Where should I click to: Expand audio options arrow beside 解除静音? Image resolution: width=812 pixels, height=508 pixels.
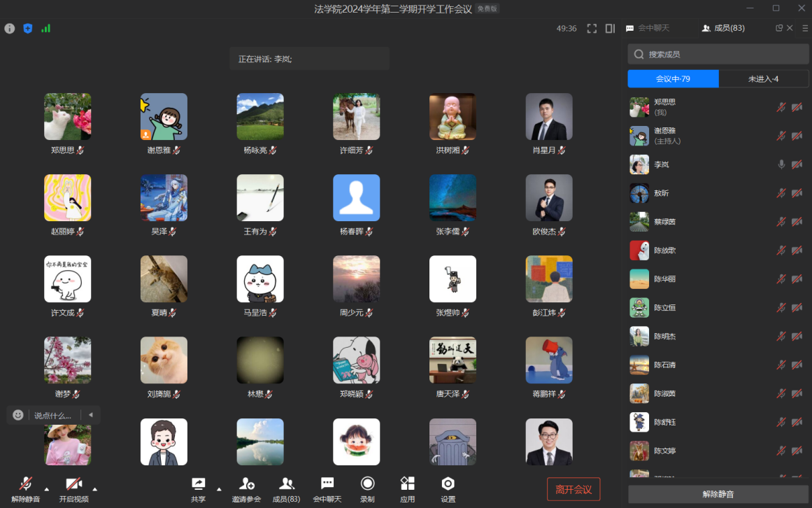pos(47,488)
